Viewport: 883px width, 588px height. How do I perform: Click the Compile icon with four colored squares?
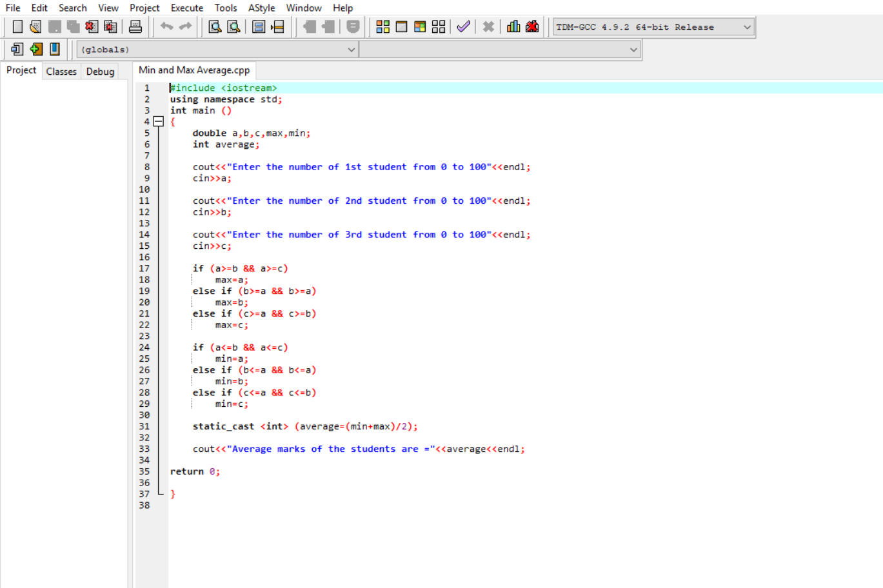(x=382, y=27)
